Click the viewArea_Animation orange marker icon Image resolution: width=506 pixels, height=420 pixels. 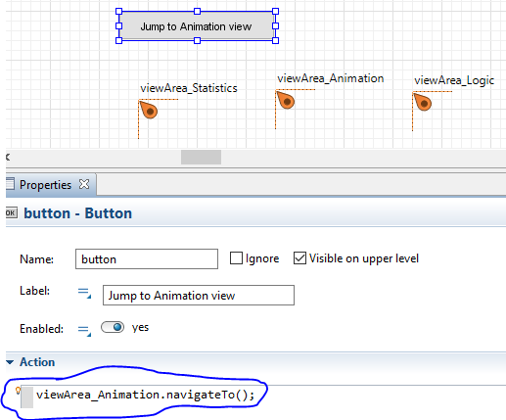(x=286, y=100)
